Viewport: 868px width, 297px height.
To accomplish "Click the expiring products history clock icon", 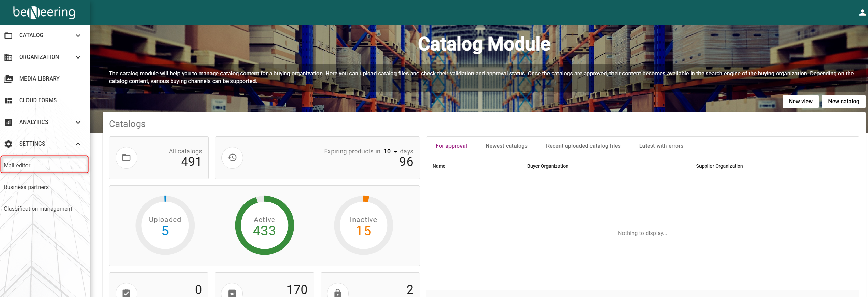I will [232, 158].
